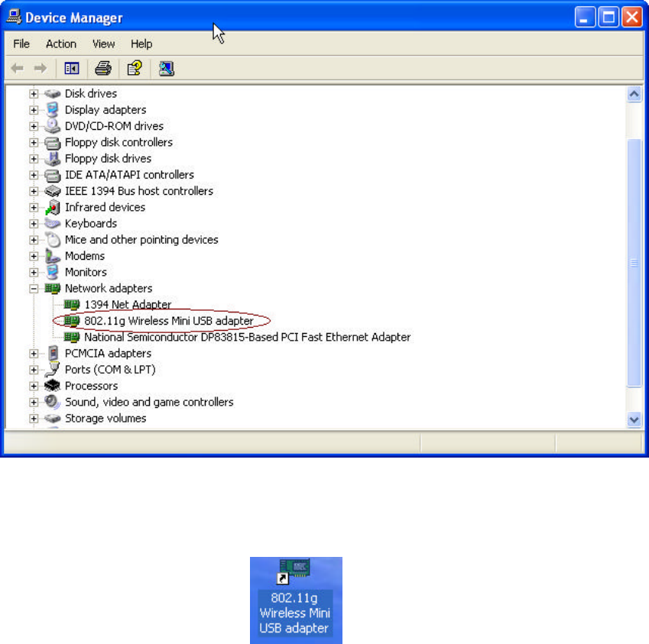Click the Floppy disk controllers icon

tap(53, 143)
